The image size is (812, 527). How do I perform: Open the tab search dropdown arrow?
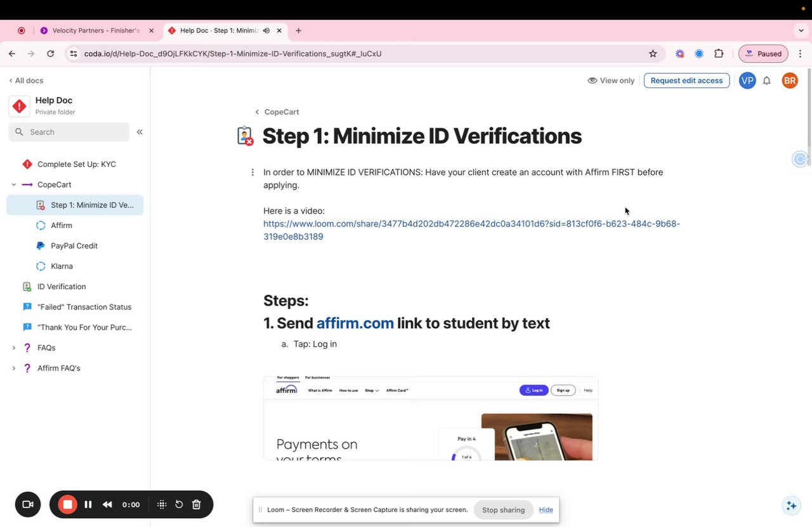tap(801, 30)
